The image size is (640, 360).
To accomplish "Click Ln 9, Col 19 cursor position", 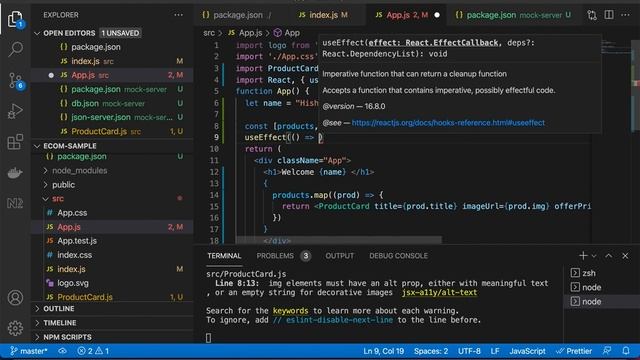I will pyautogui.click(x=384, y=351).
